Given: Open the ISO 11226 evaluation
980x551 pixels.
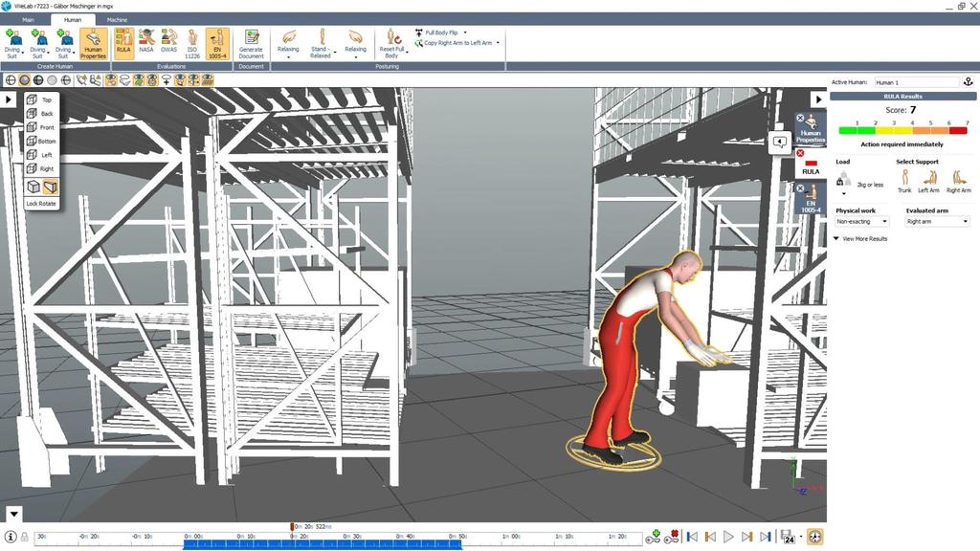Looking at the screenshot, I should coord(191,44).
